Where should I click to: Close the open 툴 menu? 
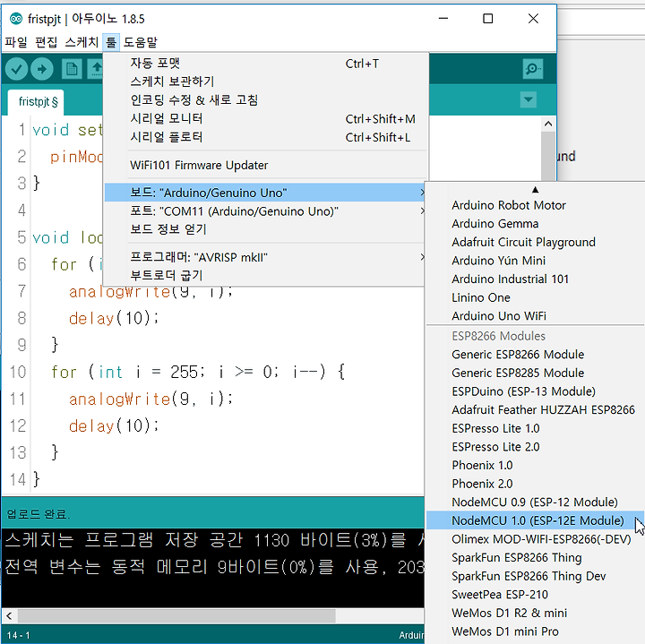click(x=111, y=42)
